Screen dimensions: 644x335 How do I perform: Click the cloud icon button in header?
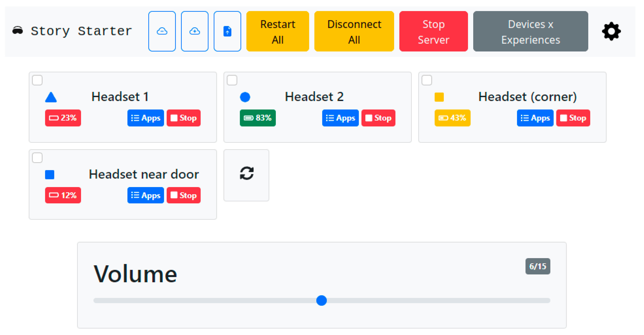pyautogui.click(x=162, y=31)
